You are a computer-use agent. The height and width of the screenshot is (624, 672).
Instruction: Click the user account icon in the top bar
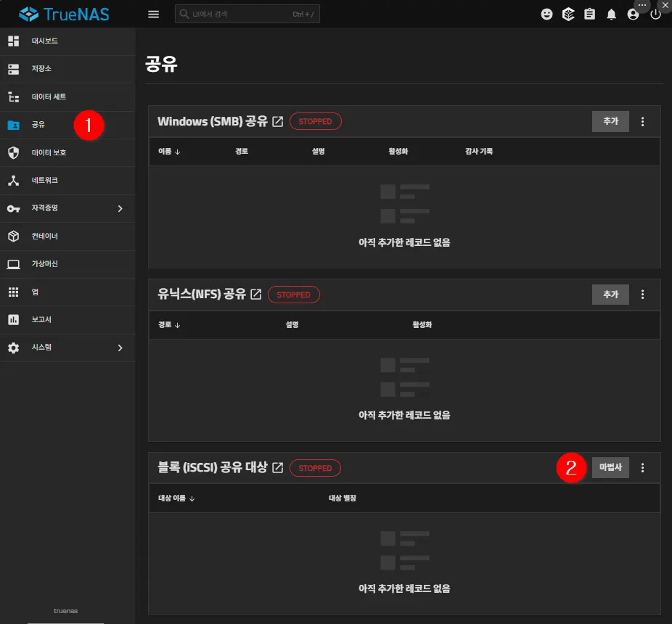click(634, 14)
